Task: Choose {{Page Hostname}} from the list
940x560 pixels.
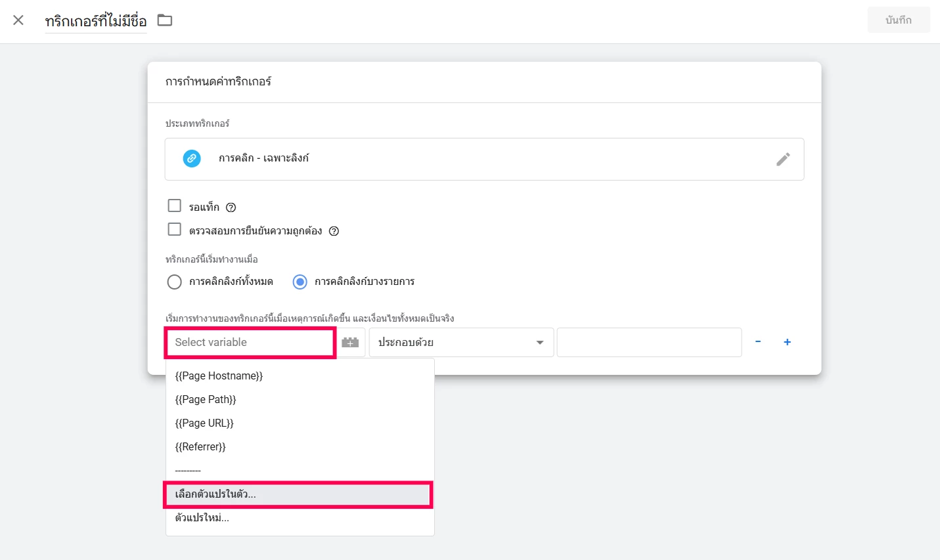Action: (219, 376)
